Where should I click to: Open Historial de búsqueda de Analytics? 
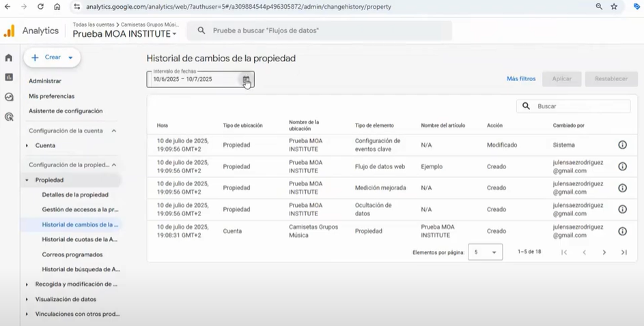pyautogui.click(x=81, y=269)
